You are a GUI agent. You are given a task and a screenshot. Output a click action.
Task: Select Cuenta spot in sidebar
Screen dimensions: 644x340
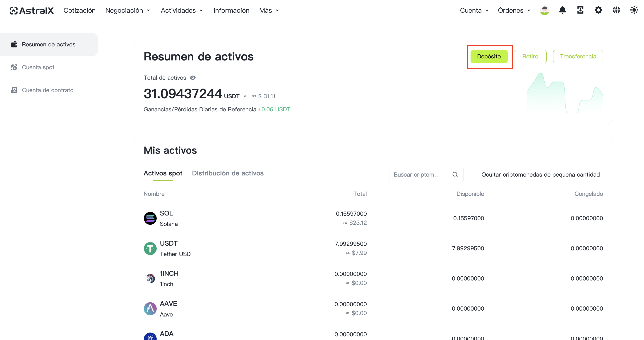(x=38, y=67)
